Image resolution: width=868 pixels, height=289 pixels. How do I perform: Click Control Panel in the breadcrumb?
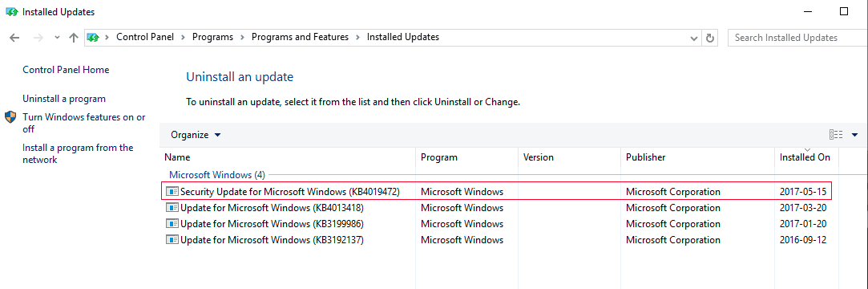tap(145, 37)
